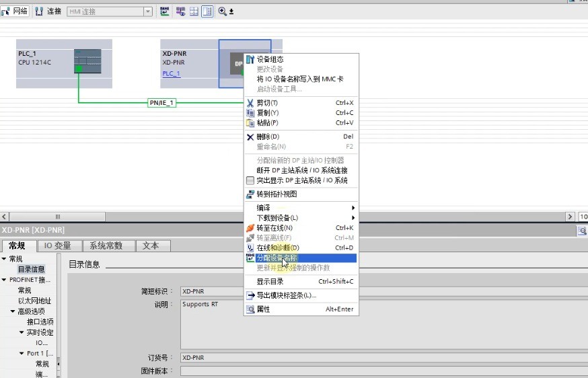This screenshot has height=378, width=588.
Task: Click the X delete icon beside 删除
Action: [250, 137]
